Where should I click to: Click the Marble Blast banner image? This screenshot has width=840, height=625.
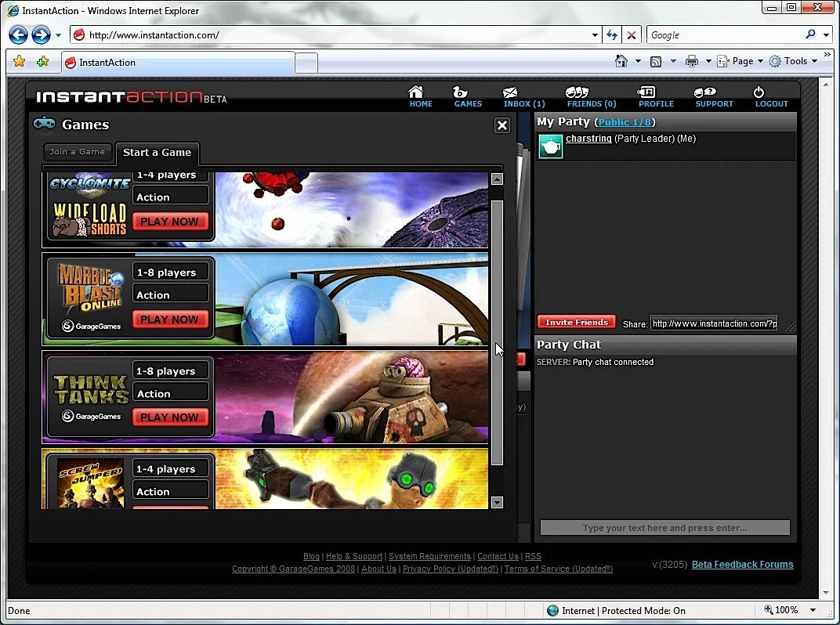(x=351, y=299)
